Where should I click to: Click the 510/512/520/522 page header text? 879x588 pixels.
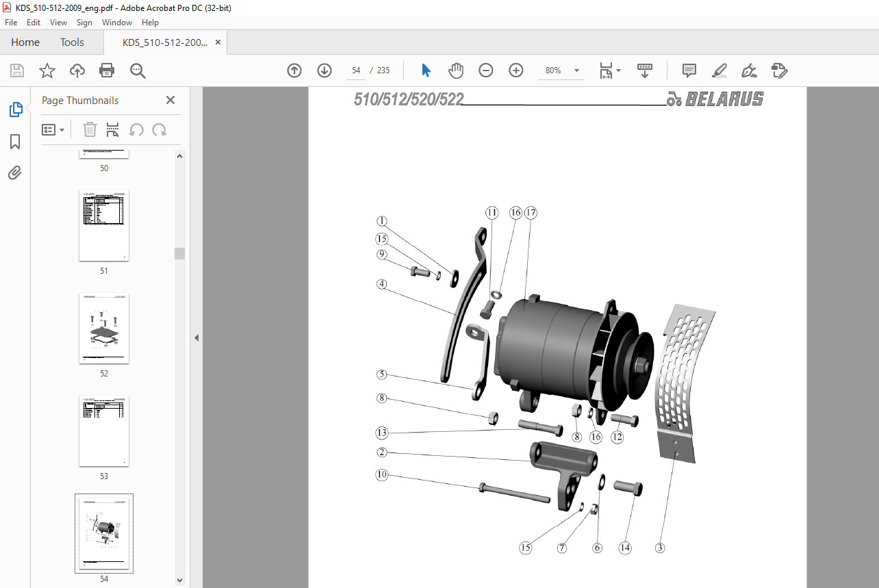[409, 99]
